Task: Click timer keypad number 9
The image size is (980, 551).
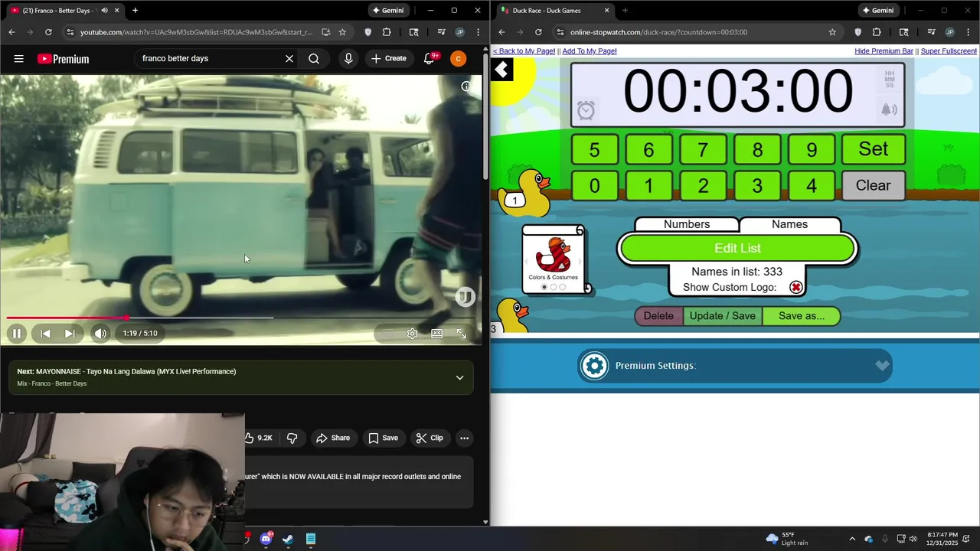Action: tap(812, 149)
